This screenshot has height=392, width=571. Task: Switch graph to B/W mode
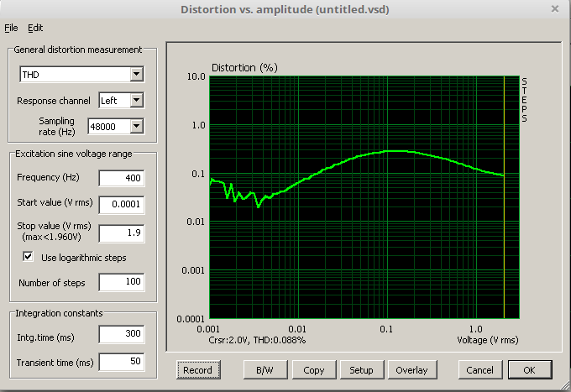(265, 370)
